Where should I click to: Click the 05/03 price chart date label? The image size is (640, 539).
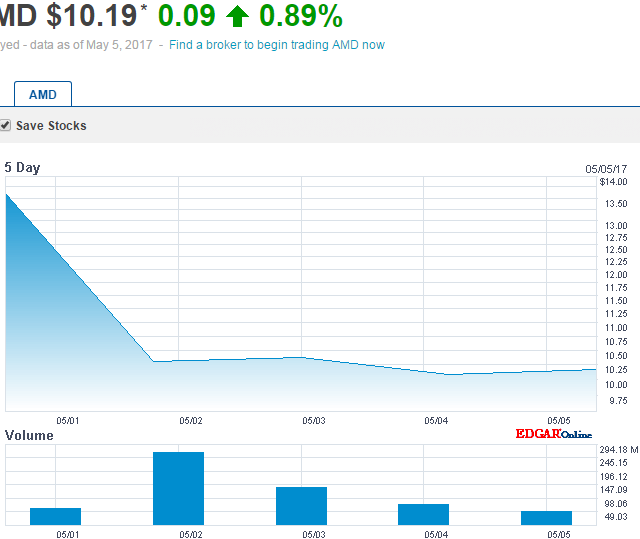point(314,421)
